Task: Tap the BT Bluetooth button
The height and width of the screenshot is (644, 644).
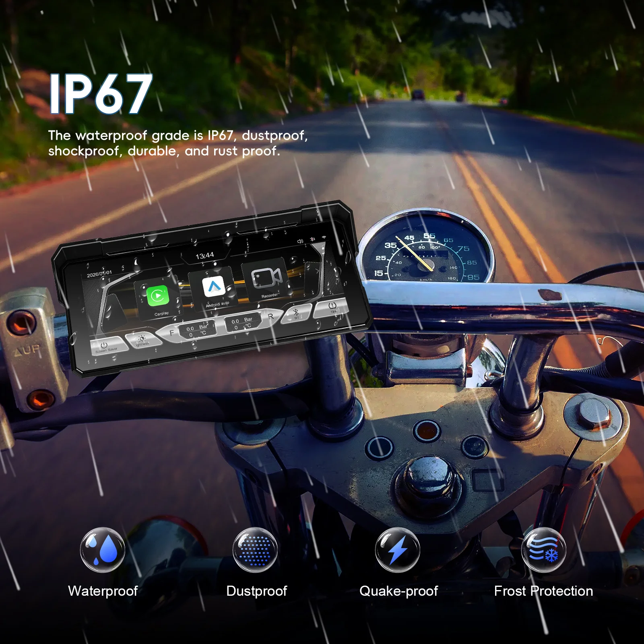Action: pyautogui.click(x=296, y=313)
